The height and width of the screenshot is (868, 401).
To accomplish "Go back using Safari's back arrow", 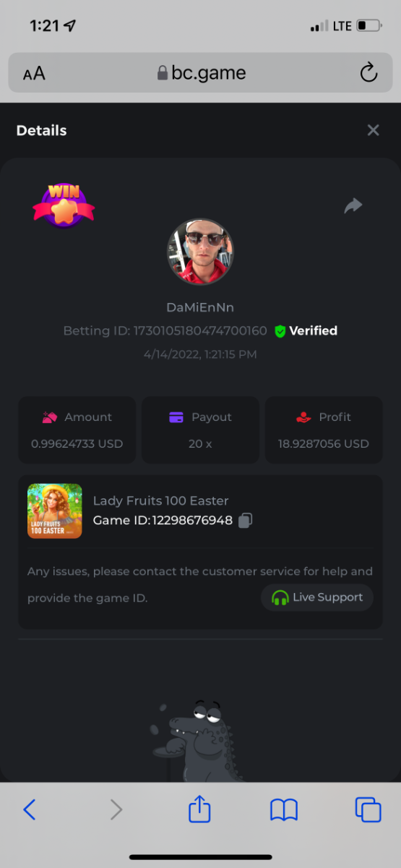I will click(30, 809).
